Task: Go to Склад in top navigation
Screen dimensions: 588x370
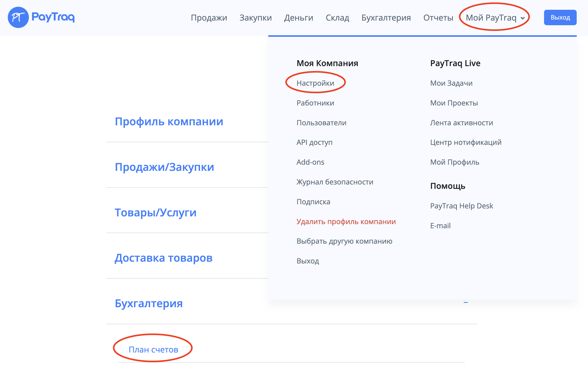Action: pyautogui.click(x=337, y=17)
